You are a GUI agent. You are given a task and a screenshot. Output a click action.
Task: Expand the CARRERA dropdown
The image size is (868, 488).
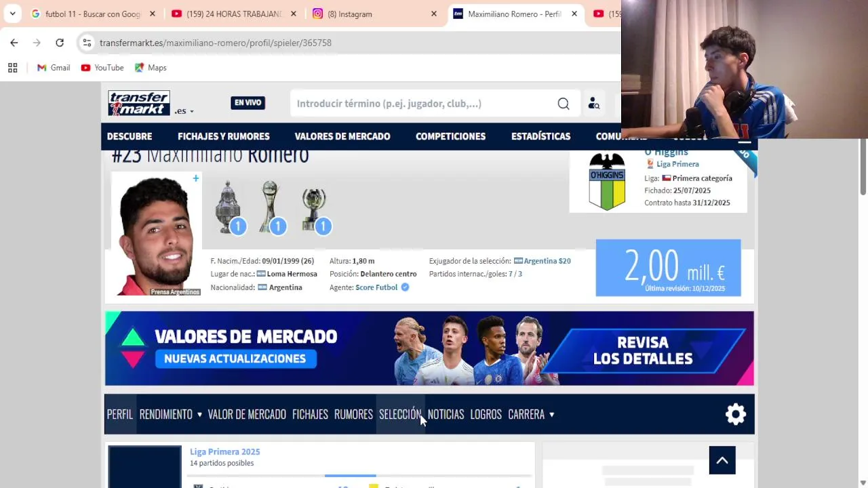531,414
